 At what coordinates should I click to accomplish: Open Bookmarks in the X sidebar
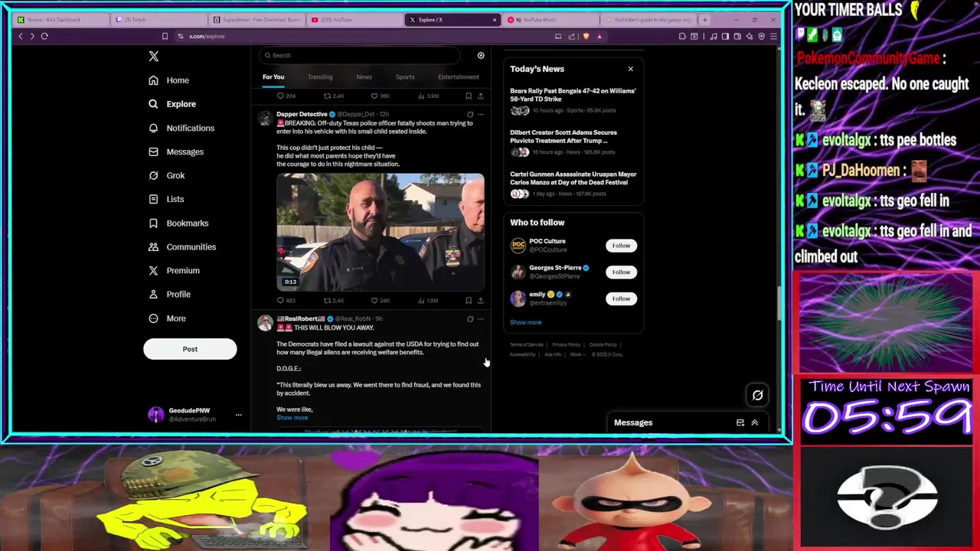pyautogui.click(x=178, y=223)
